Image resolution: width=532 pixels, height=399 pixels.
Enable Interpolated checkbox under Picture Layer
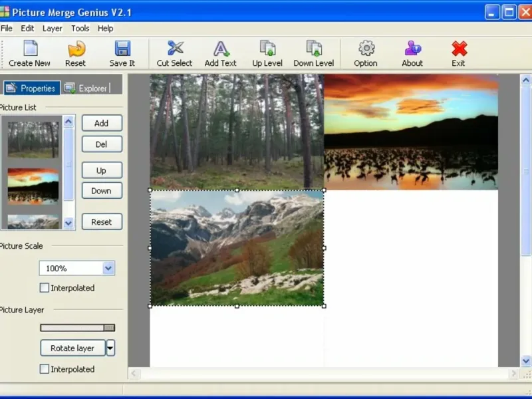[x=45, y=369]
